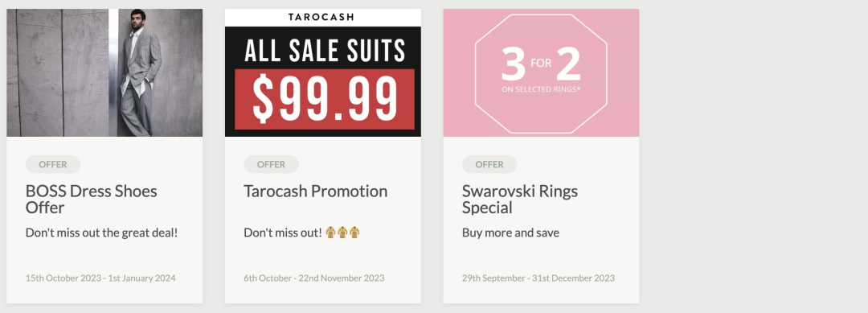Click ON SELECTED RINGS caption
The image size is (868, 313).
coord(541,89)
